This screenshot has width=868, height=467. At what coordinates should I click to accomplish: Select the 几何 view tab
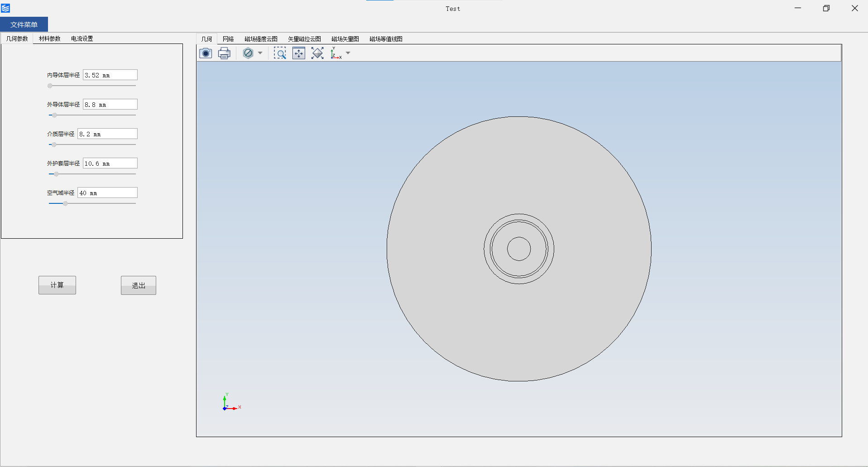(207, 39)
